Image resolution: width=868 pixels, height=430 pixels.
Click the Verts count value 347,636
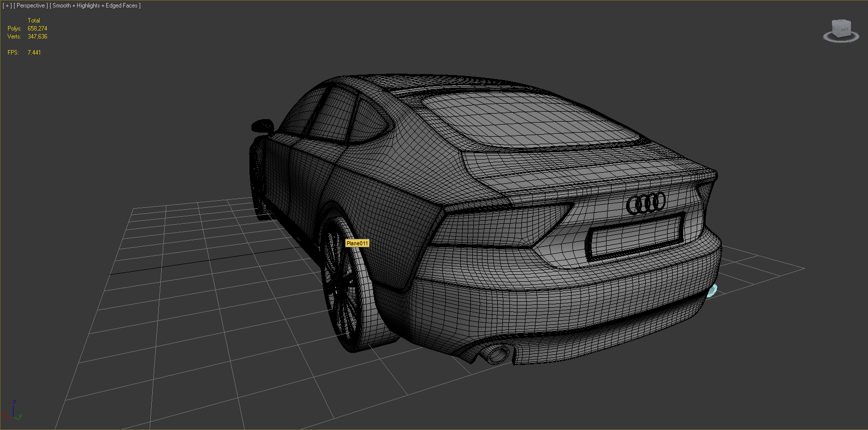pos(38,37)
